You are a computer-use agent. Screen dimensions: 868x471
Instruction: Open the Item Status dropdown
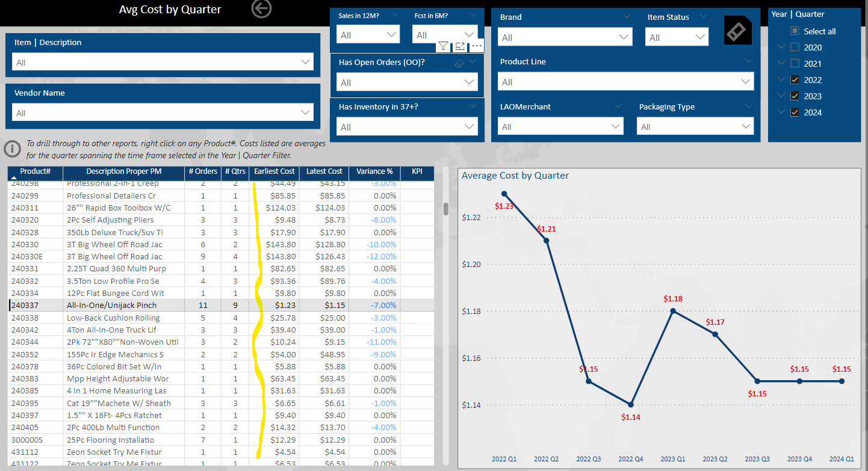point(677,37)
